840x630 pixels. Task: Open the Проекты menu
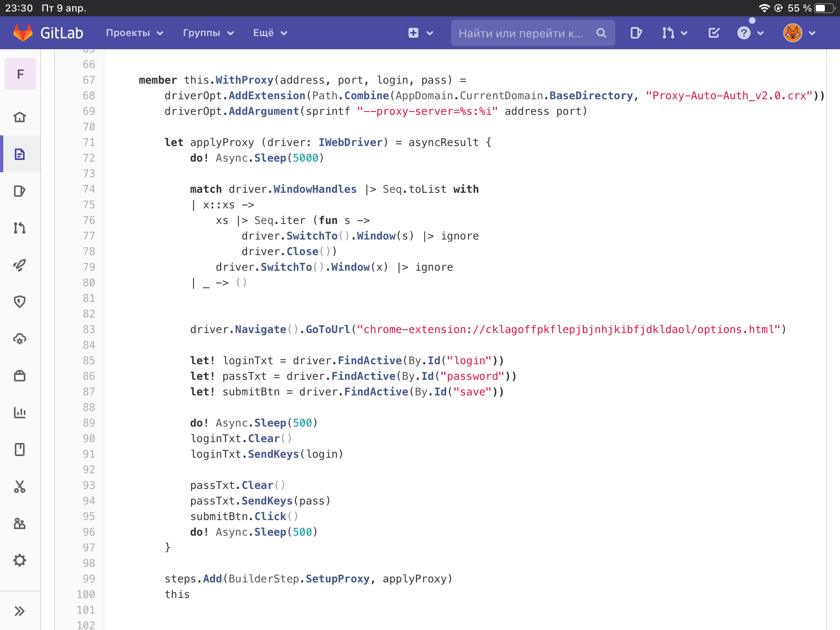coord(135,33)
